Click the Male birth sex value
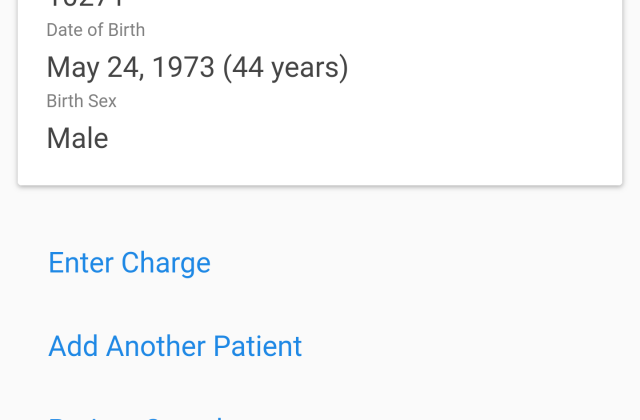 coord(77,138)
